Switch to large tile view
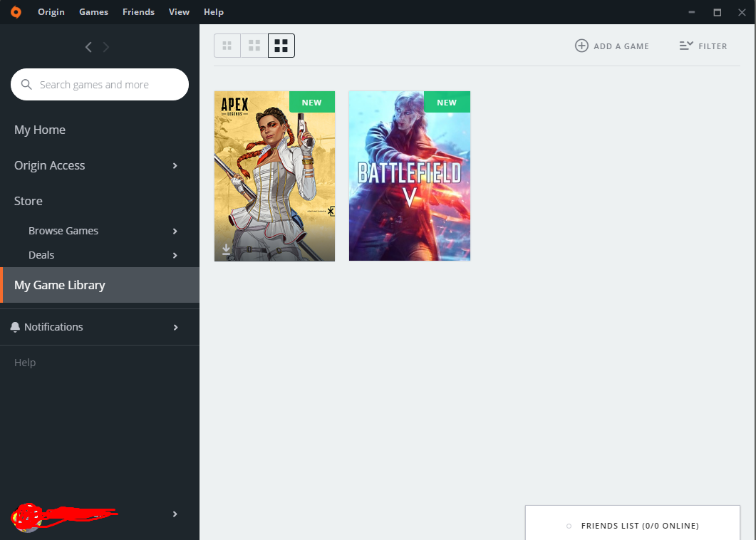This screenshot has height=540, width=756. [281, 46]
